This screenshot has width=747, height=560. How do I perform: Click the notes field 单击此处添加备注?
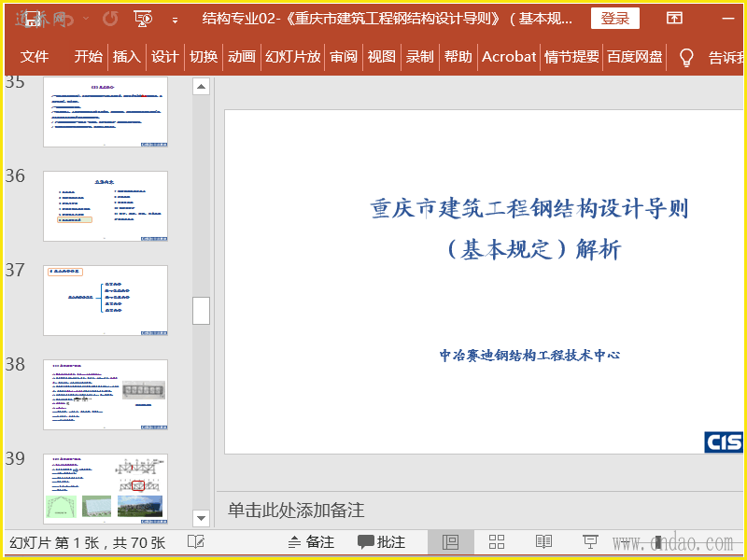click(x=296, y=510)
